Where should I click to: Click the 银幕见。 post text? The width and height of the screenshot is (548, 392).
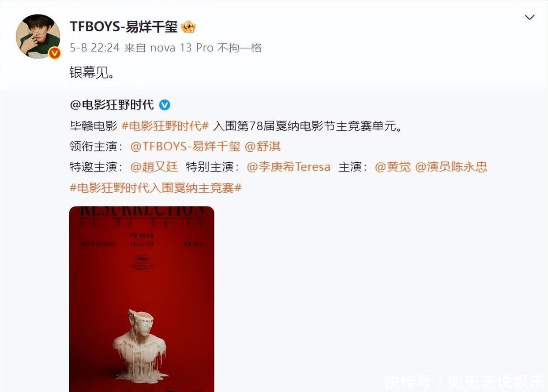[92, 73]
